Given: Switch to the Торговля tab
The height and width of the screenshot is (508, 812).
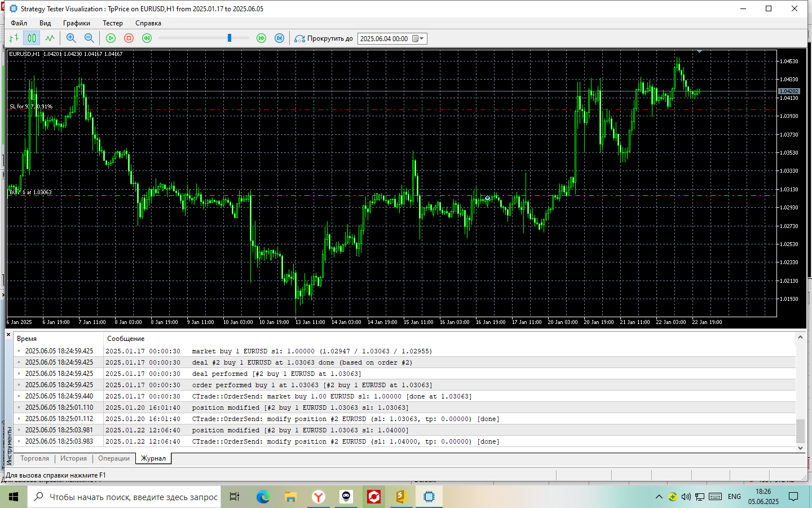Looking at the screenshot, I should point(34,458).
